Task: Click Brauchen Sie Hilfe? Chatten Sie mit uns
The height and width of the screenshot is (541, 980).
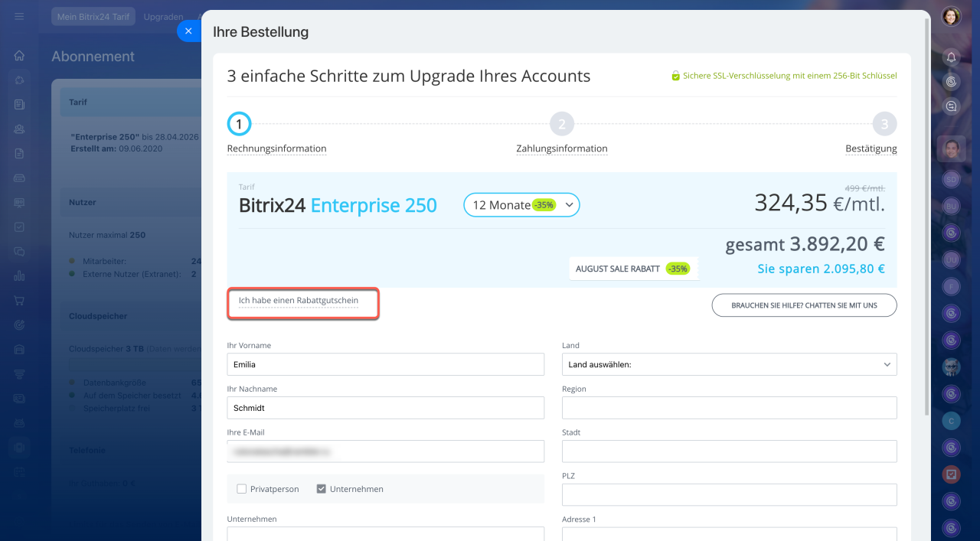Action: [804, 305]
